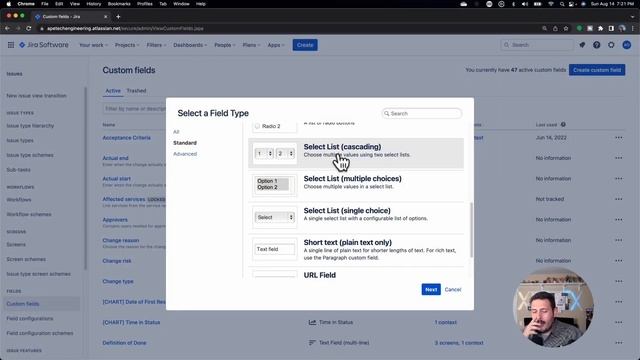Open more actions for Affected services row
Viewport: 640px width, 360px height.
coord(619,199)
